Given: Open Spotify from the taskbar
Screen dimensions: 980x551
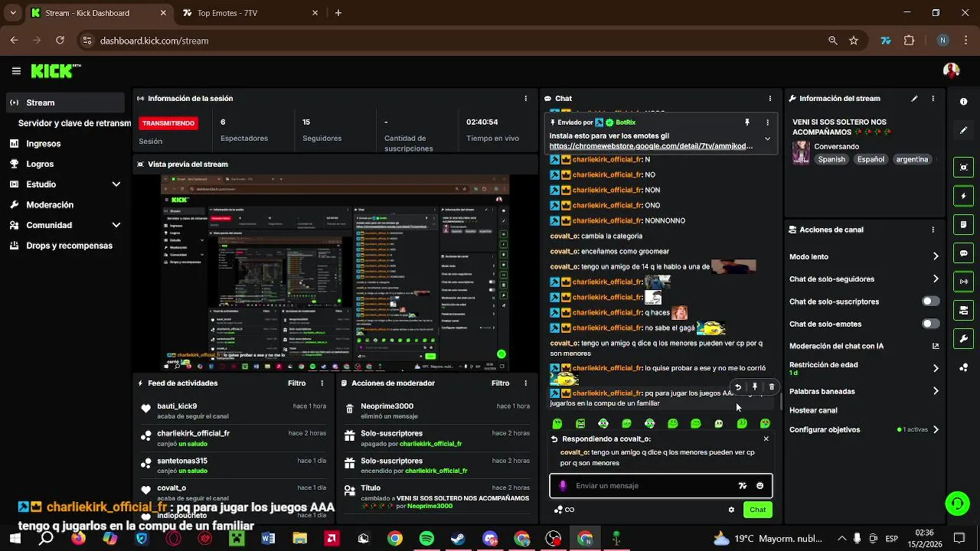Looking at the screenshot, I should [426, 539].
